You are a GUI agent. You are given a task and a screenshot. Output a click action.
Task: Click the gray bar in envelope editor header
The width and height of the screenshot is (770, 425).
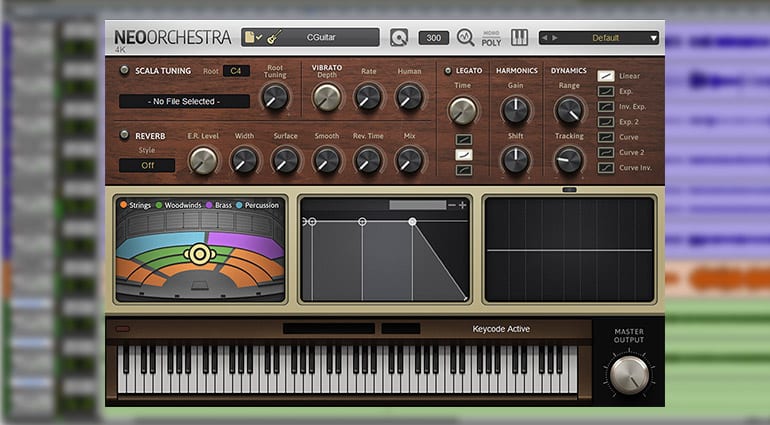[x=417, y=205]
